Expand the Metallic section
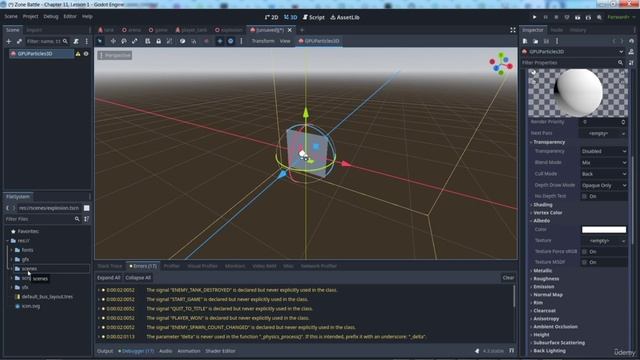The height and width of the screenshot is (360, 640). (542, 271)
